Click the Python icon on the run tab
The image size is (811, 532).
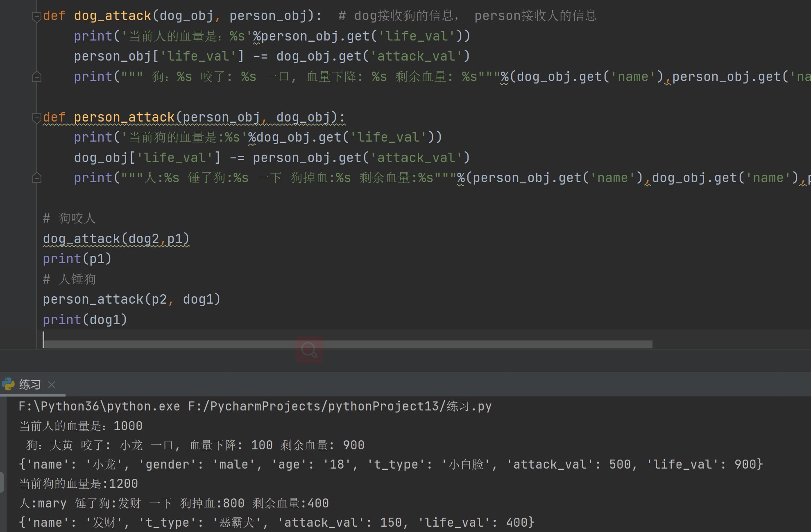point(8,384)
